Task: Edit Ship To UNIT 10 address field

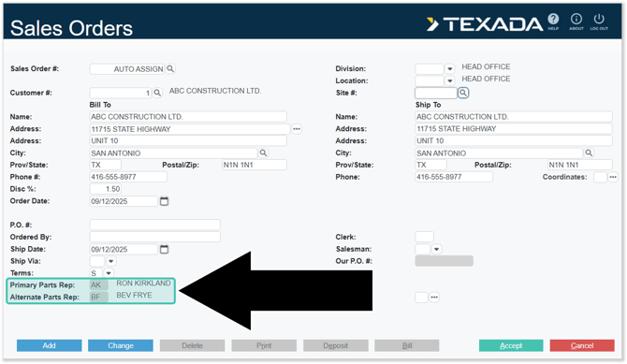Action: pos(514,140)
